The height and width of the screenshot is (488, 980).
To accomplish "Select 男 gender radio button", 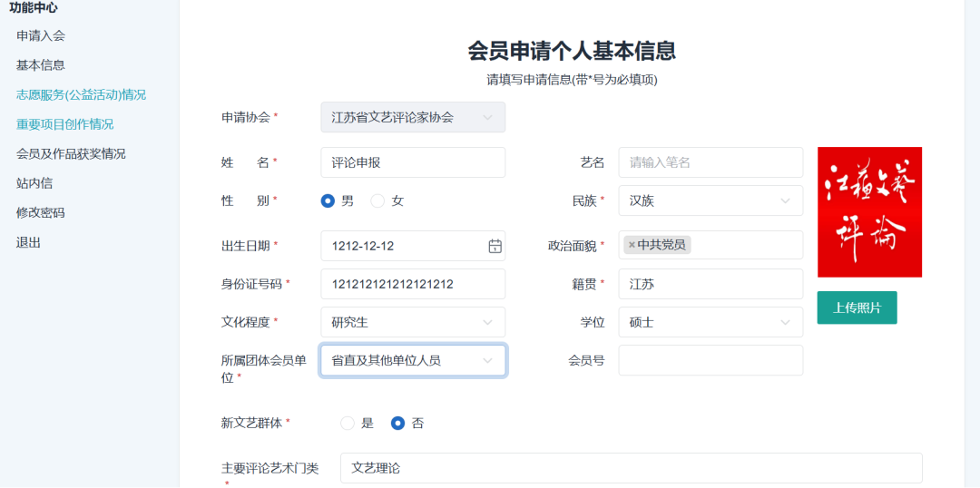I will coord(328,200).
